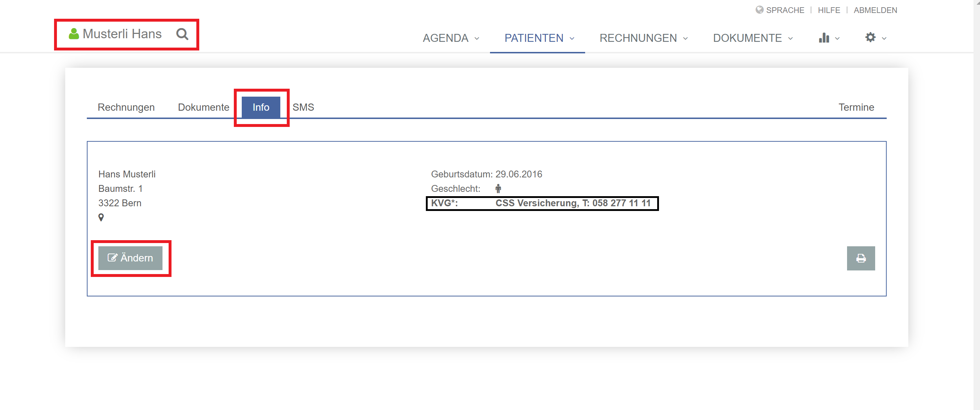980x410 pixels.
Task: Click the pencil icon on Ändern button
Action: click(x=112, y=258)
